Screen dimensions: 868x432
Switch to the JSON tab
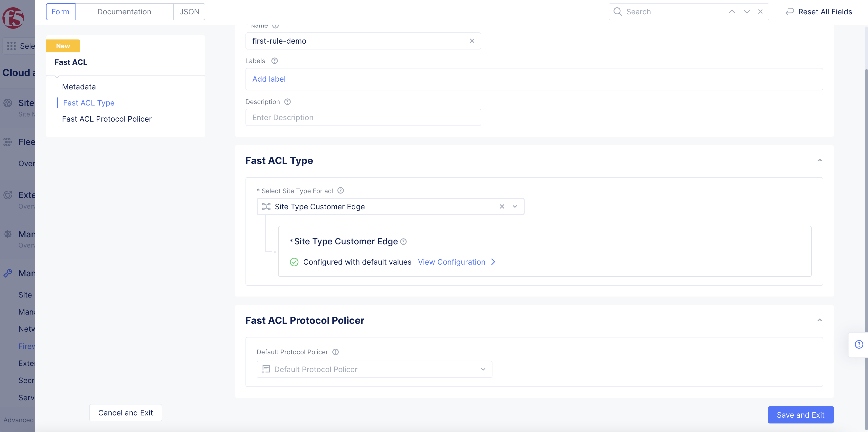(x=189, y=12)
